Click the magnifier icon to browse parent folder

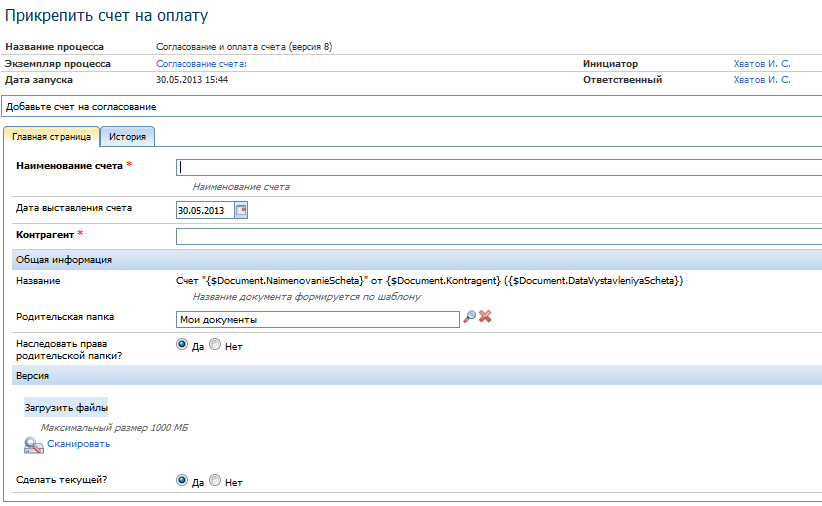click(x=469, y=317)
